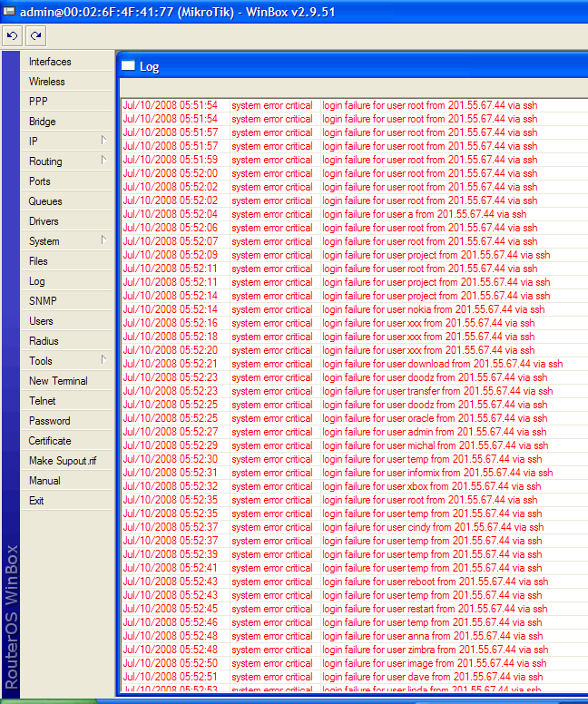The height and width of the screenshot is (704, 588).
Task: Select log entry for user admin
Action: (355, 432)
